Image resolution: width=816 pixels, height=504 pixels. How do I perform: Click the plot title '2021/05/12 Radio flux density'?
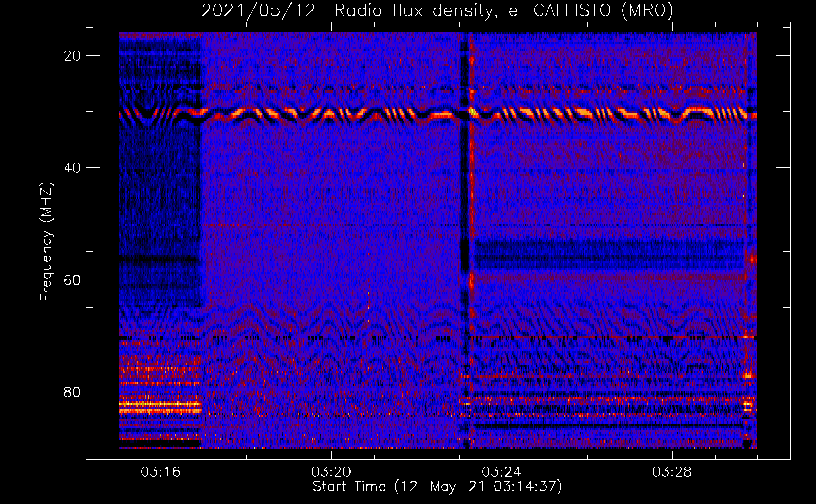[437, 11]
